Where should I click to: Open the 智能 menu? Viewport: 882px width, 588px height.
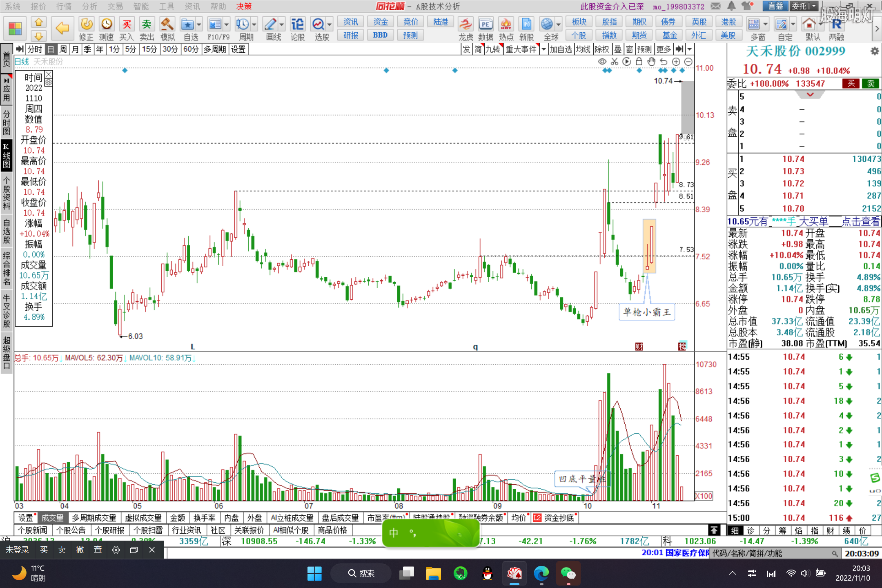141,6
